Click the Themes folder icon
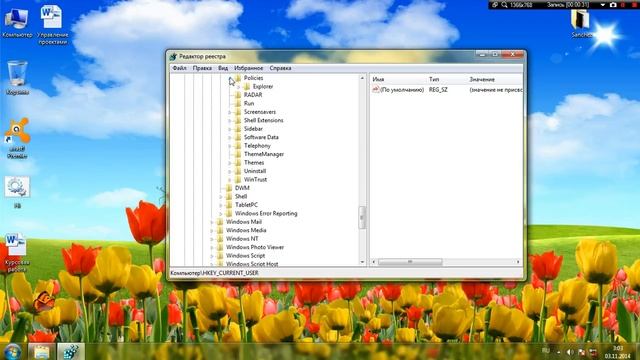This screenshot has width=640, height=360. 238,162
